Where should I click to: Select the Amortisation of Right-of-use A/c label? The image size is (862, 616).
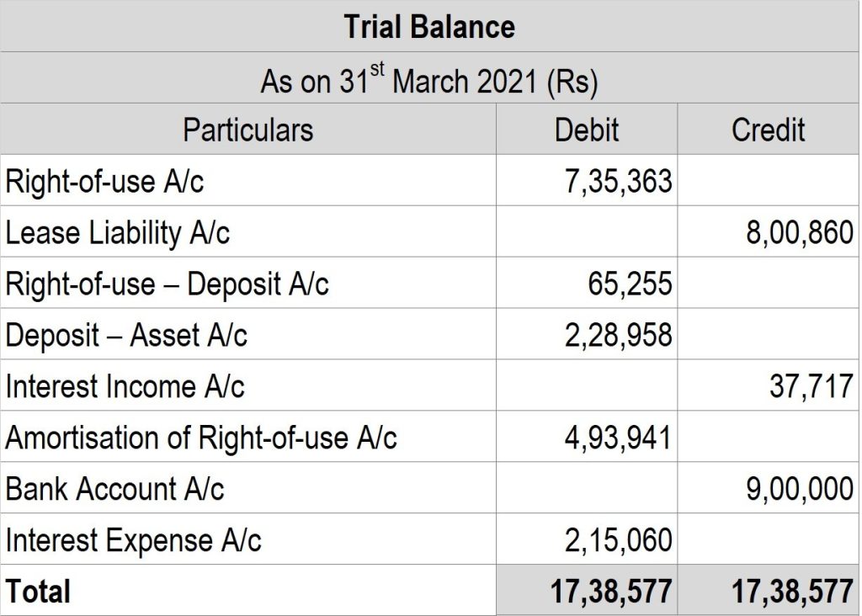pos(201,438)
